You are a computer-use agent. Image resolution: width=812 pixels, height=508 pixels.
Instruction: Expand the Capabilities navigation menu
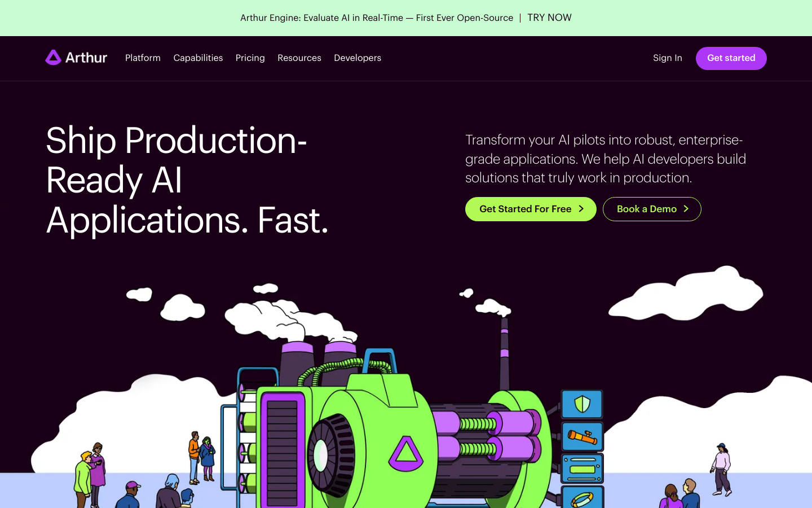click(198, 58)
